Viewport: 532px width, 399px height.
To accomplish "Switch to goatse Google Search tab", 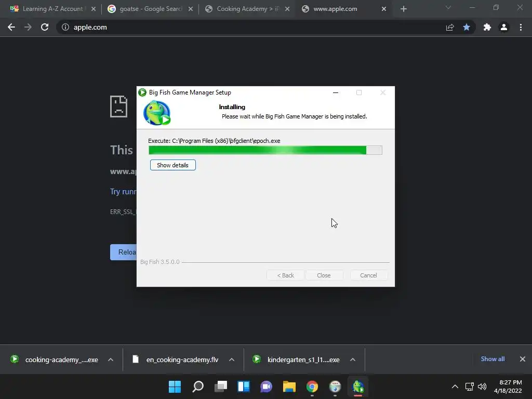I will click(x=151, y=9).
